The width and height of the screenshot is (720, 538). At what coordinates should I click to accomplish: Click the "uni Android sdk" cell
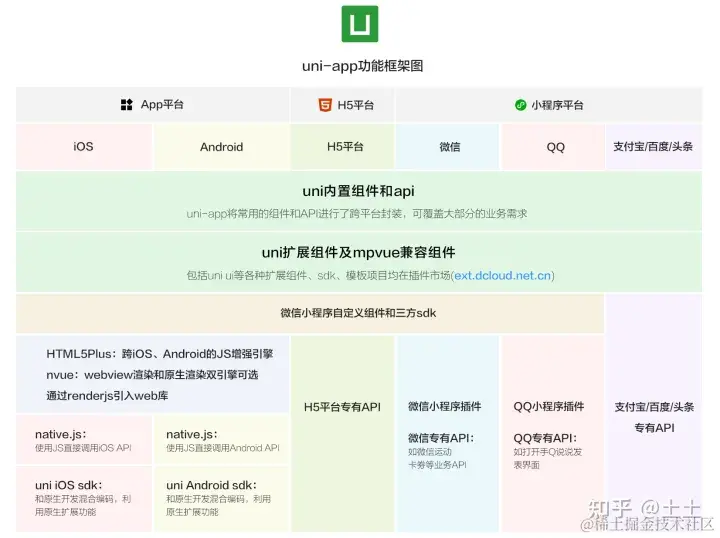(221, 499)
